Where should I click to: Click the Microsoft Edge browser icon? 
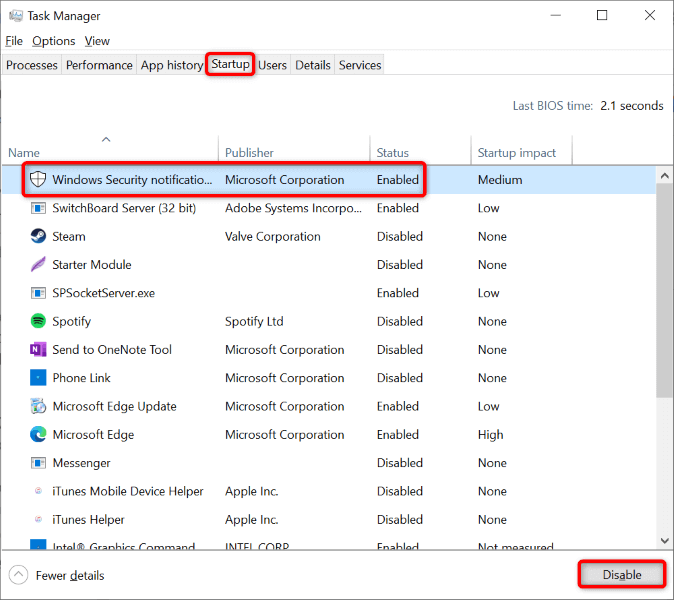pos(38,435)
